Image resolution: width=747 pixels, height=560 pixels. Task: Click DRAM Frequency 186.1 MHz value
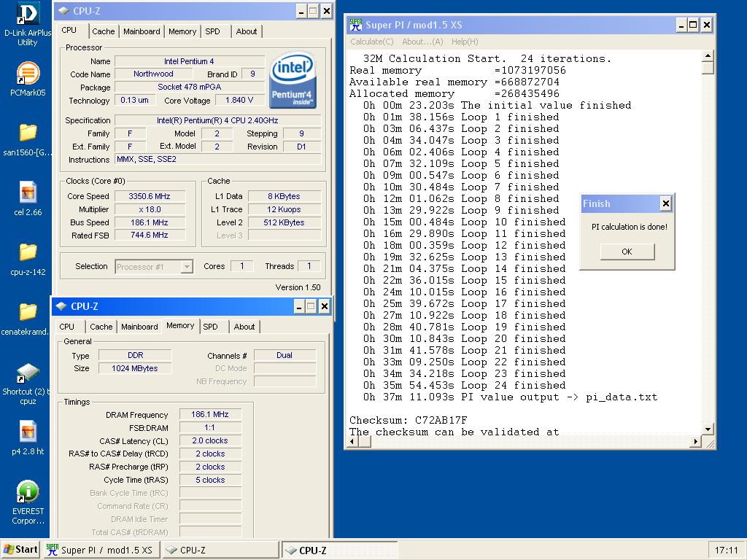coord(209,414)
